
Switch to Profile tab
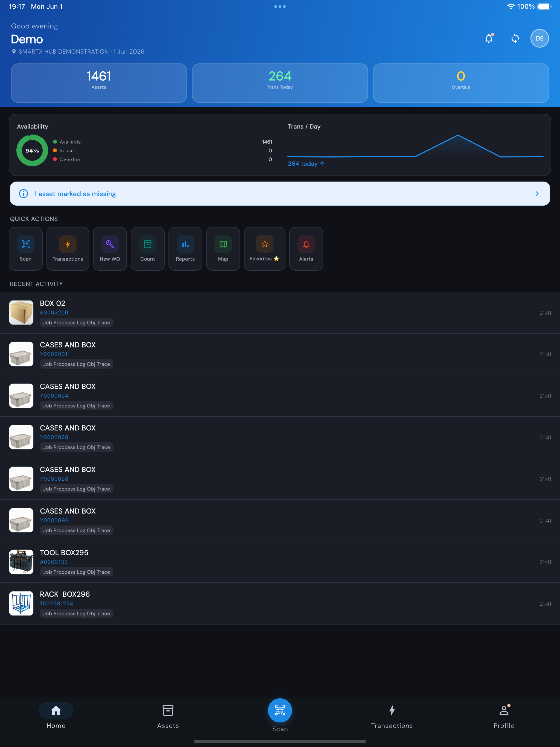pos(504,716)
